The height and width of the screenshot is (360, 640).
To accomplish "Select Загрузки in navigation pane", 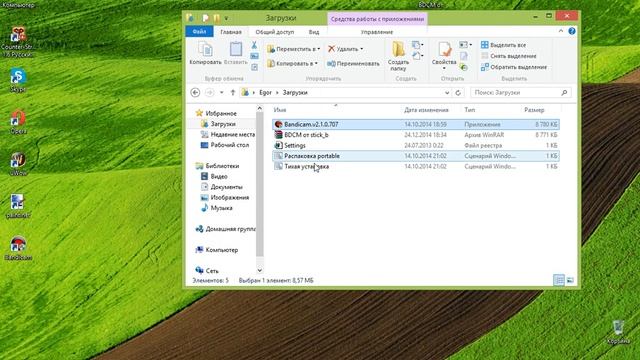I will 223,124.
